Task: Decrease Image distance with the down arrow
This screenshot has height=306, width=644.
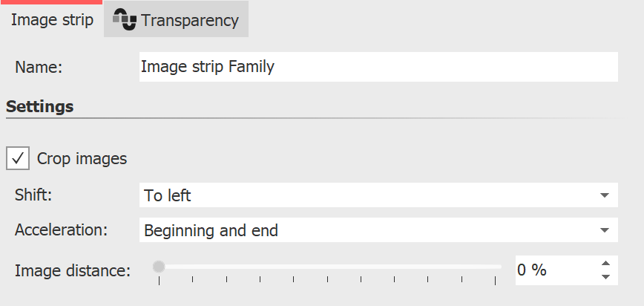Action: 606,277
